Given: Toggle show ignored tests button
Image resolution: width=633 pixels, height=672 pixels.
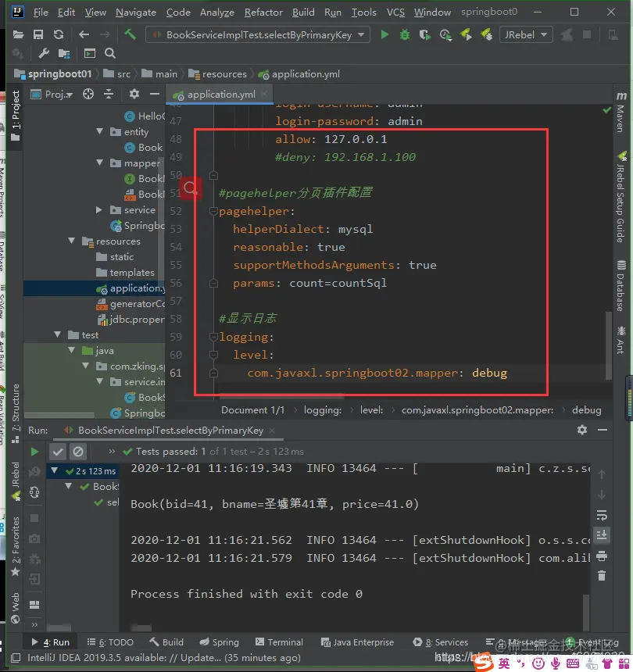Looking at the screenshot, I should coord(78,452).
